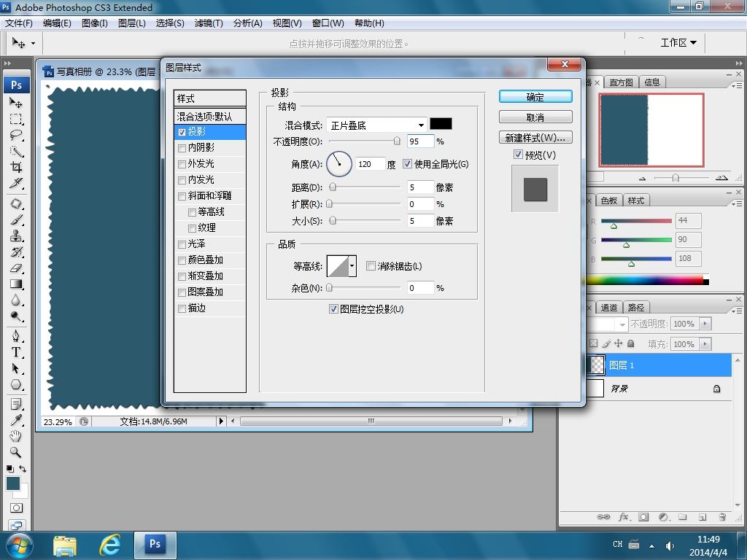Select the Hand tool
Viewport: 747px width, 560px height.
pos(16,436)
